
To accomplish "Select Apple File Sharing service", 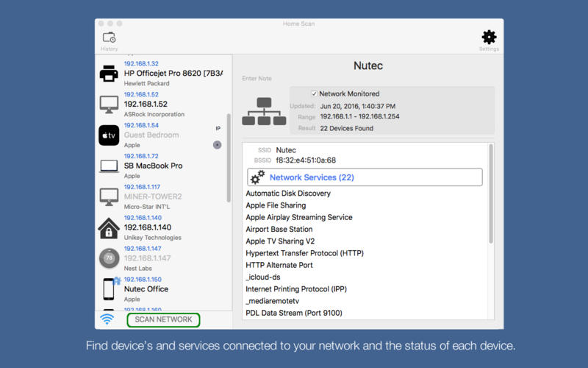I will (x=276, y=205).
